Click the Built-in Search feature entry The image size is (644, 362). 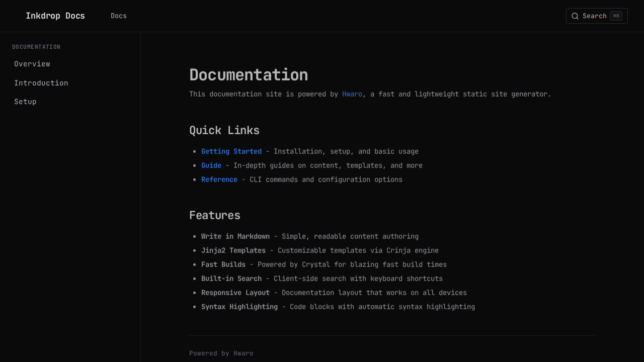(231, 279)
